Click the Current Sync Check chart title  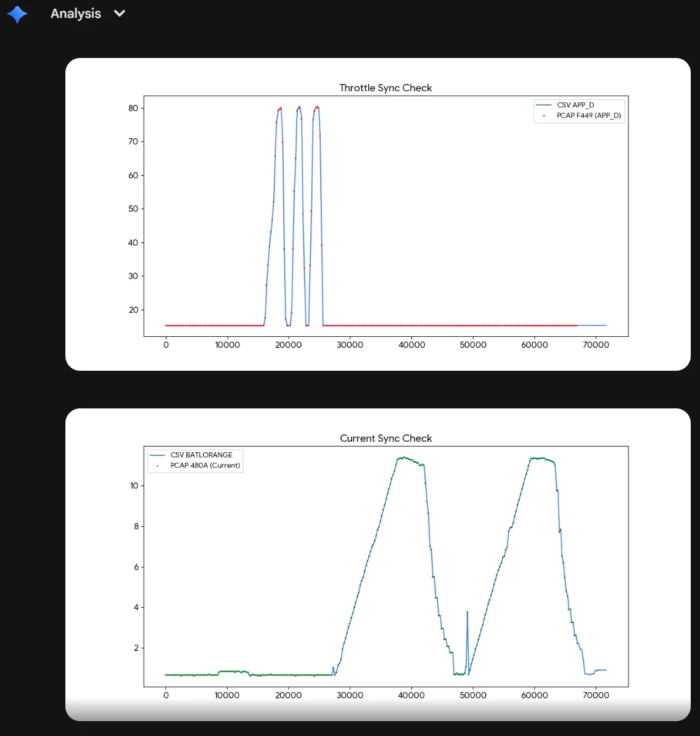click(x=385, y=438)
